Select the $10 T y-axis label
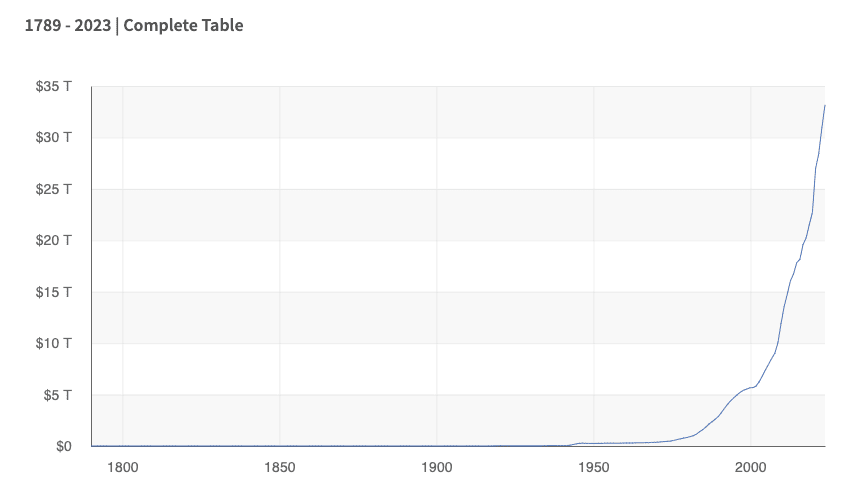 [54, 343]
